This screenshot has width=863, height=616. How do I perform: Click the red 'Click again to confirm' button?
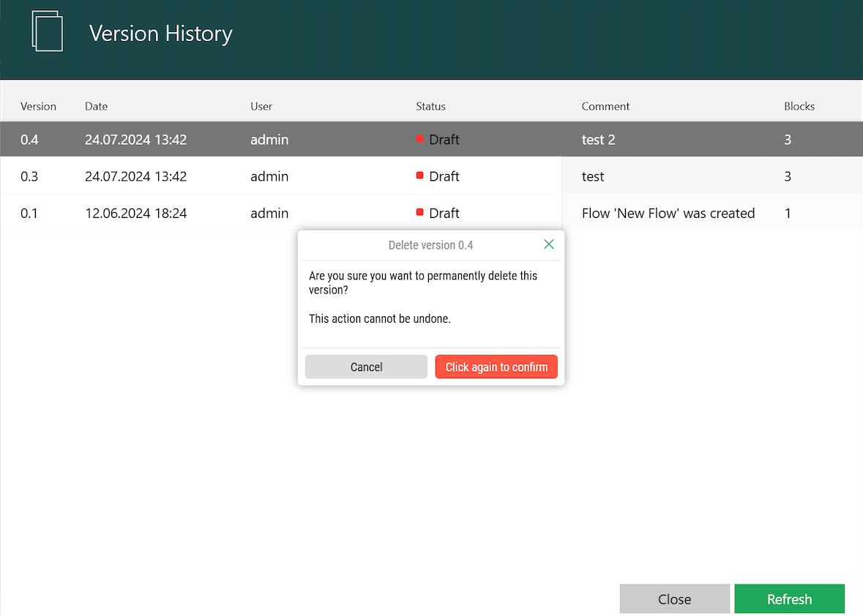[496, 367]
